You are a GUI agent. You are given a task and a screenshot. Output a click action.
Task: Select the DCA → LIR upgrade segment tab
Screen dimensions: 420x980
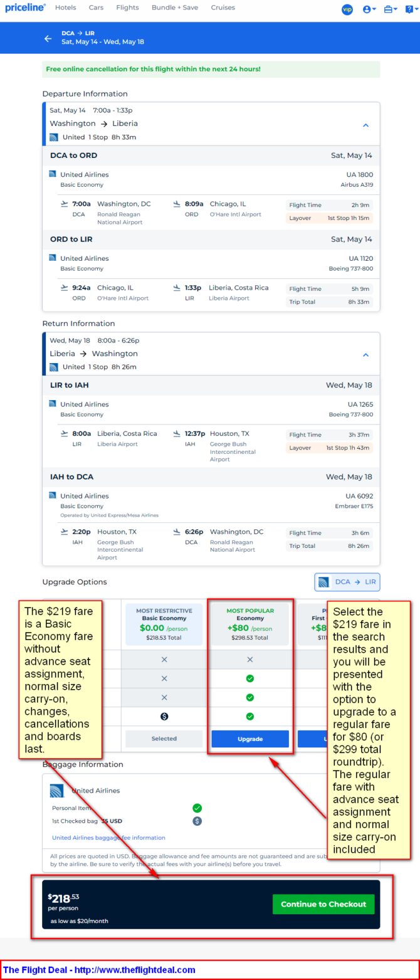click(x=347, y=582)
